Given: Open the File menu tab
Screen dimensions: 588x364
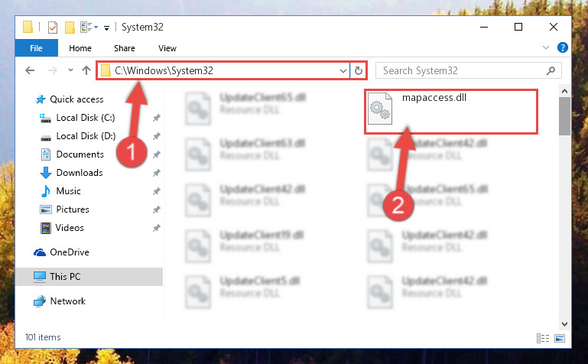Looking at the screenshot, I should click(37, 48).
